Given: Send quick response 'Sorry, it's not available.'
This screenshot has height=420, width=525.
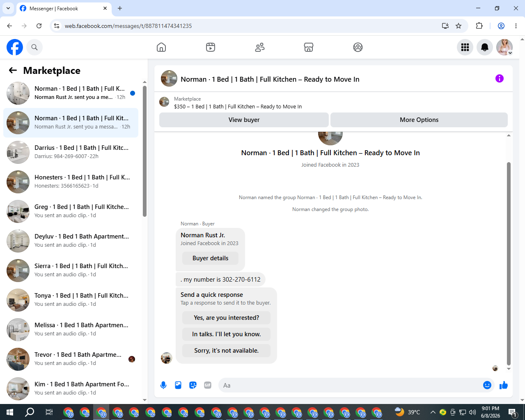Looking at the screenshot, I should [226, 351].
